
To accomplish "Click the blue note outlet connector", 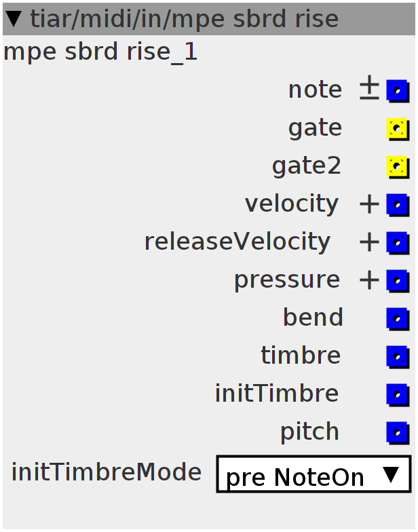I will (x=398, y=91).
